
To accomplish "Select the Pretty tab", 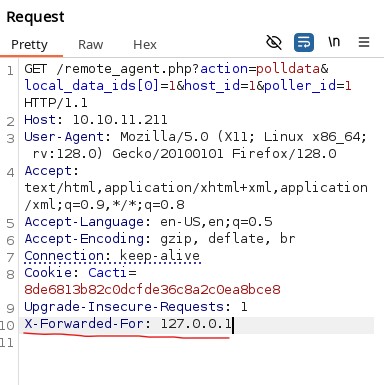I will [x=29, y=45].
